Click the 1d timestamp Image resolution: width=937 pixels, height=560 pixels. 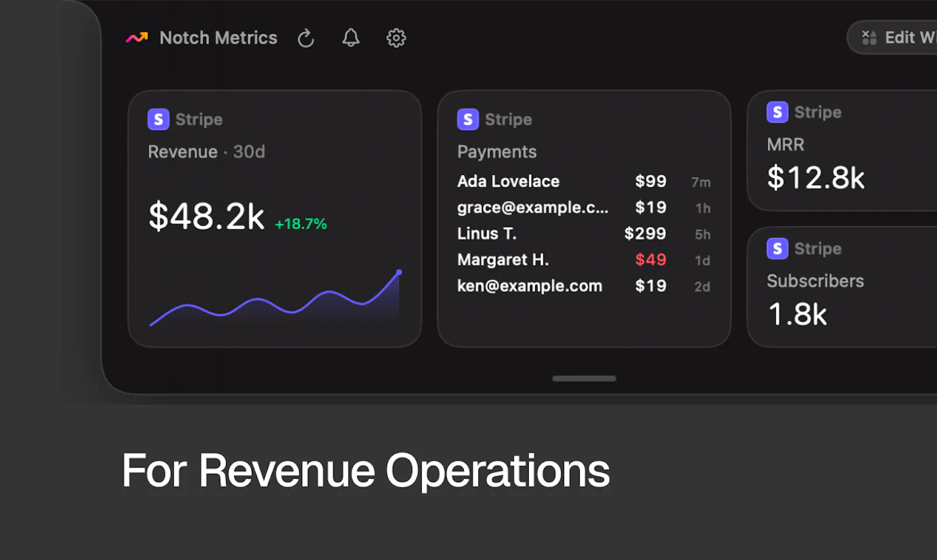click(x=703, y=260)
